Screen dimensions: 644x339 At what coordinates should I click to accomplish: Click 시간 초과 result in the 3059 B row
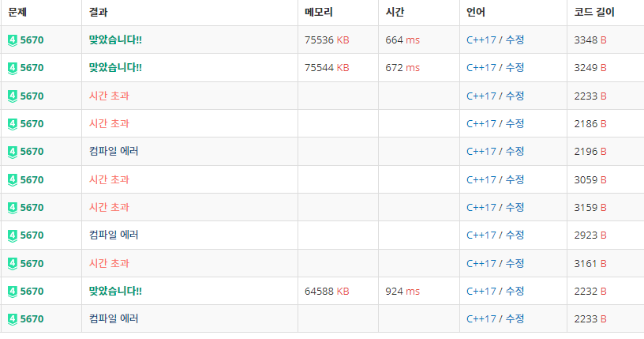click(109, 179)
